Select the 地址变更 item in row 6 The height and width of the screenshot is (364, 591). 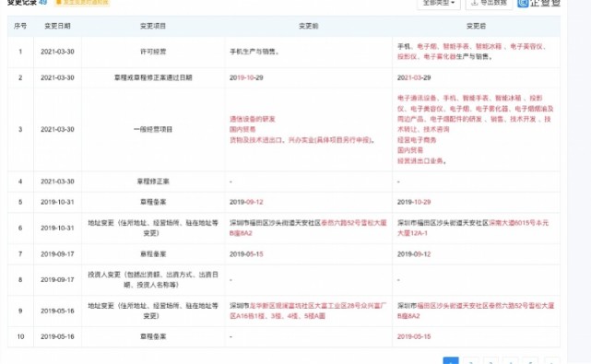click(x=153, y=228)
